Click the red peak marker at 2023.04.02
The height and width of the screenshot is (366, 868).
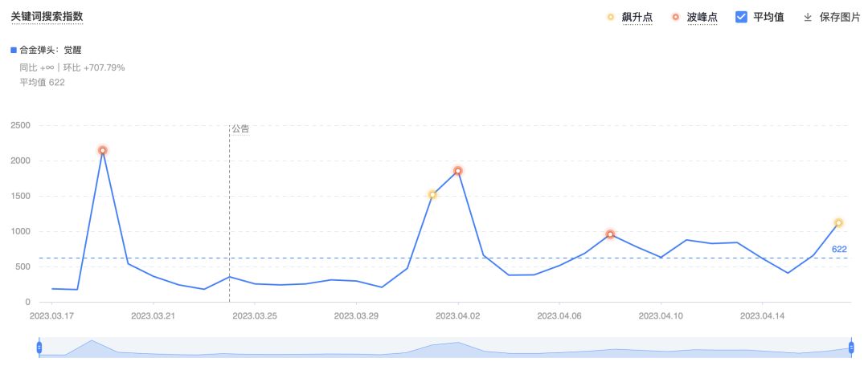click(x=458, y=171)
